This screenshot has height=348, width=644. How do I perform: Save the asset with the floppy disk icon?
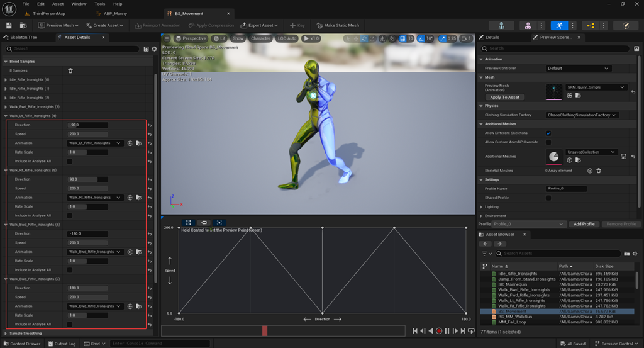(x=9, y=25)
